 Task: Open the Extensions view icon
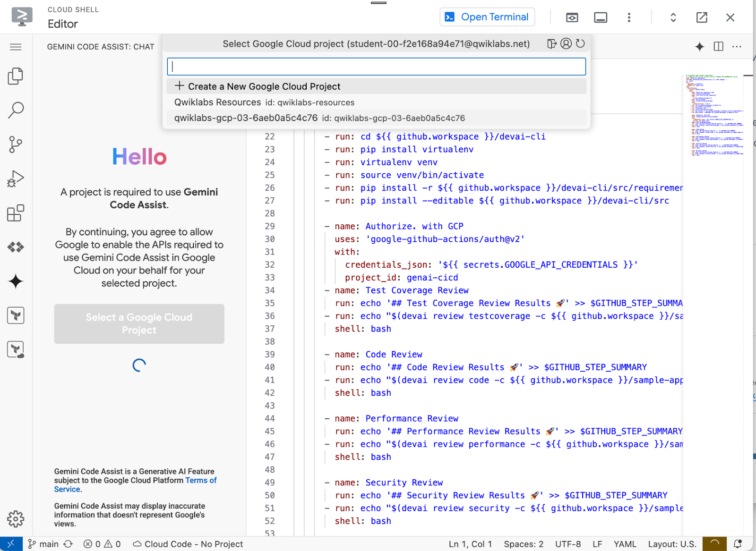pyautogui.click(x=16, y=213)
